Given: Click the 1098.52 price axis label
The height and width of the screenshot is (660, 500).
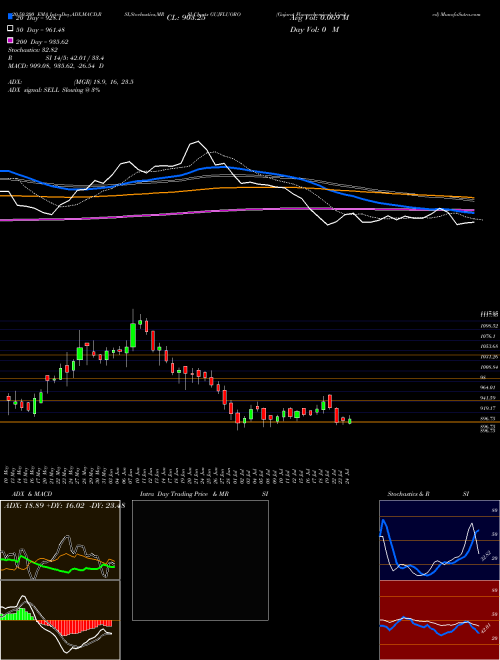Looking at the screenshot, I should (x=489, y=326).
